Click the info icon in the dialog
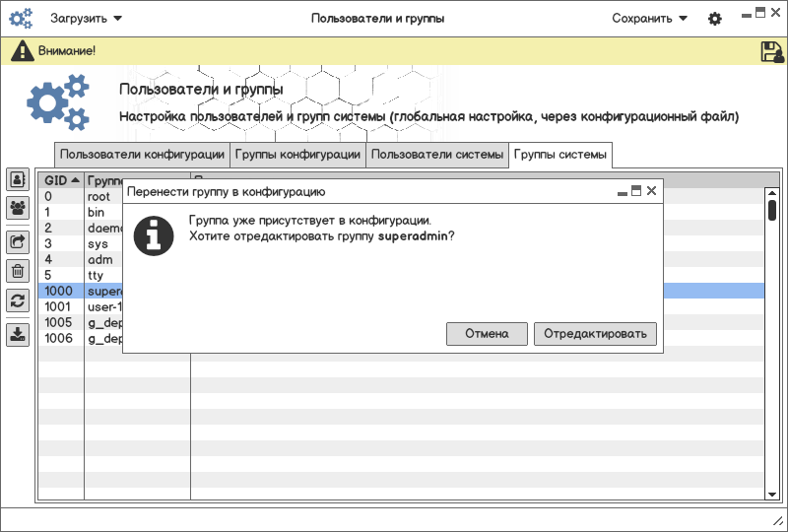This screenshot has height=532, width=788. [154, 235]
